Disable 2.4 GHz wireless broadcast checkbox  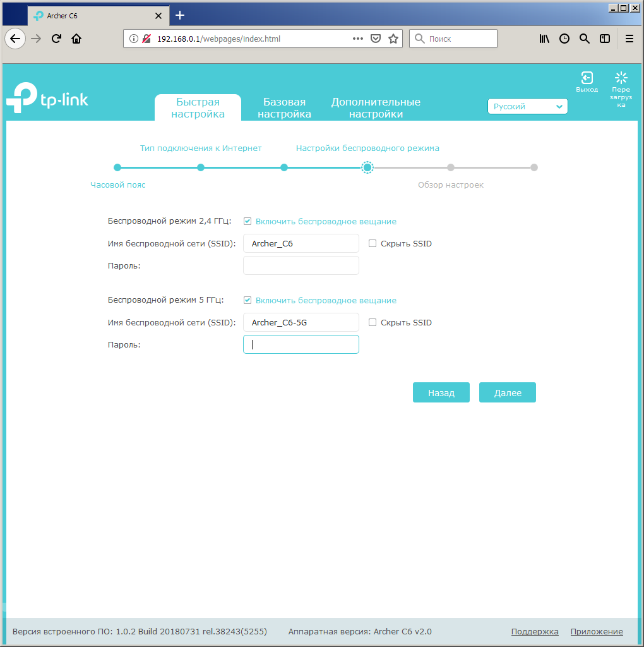pyautogui.click(x=247, y=221)
